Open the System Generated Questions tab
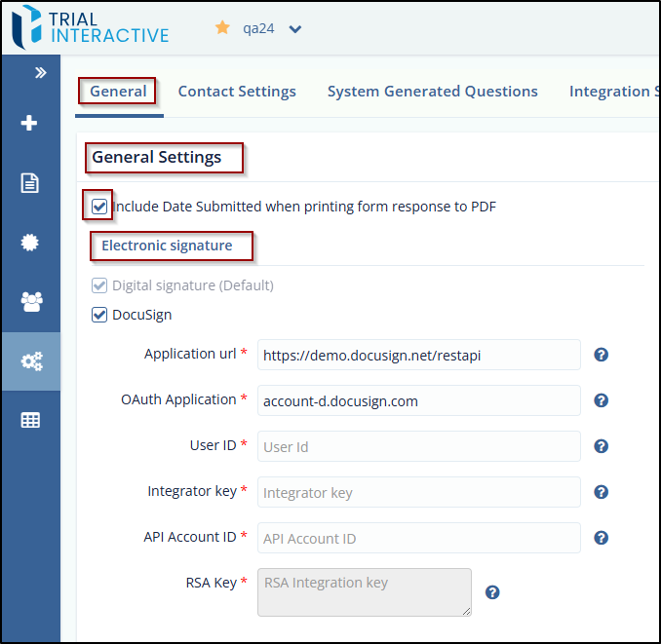Screen dimensions: 661x644 tap(433, 92)
